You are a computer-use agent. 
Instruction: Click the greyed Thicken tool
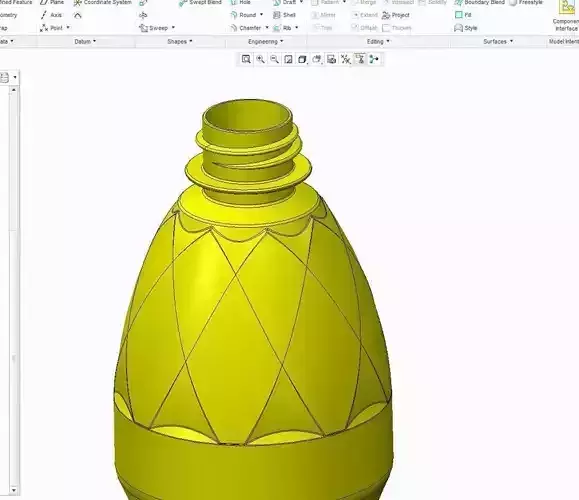(x=397, y=28)
